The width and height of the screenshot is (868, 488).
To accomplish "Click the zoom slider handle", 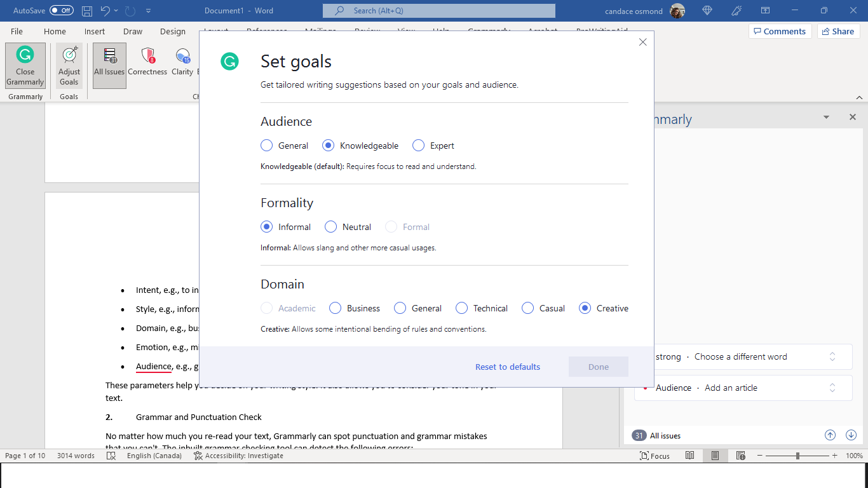I will [x=797, y=456].
